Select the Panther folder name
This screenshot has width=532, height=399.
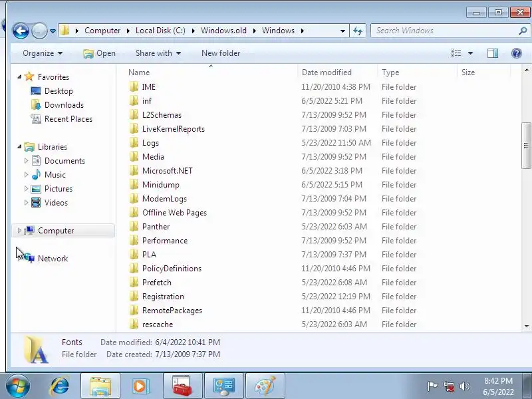point(156,227)
